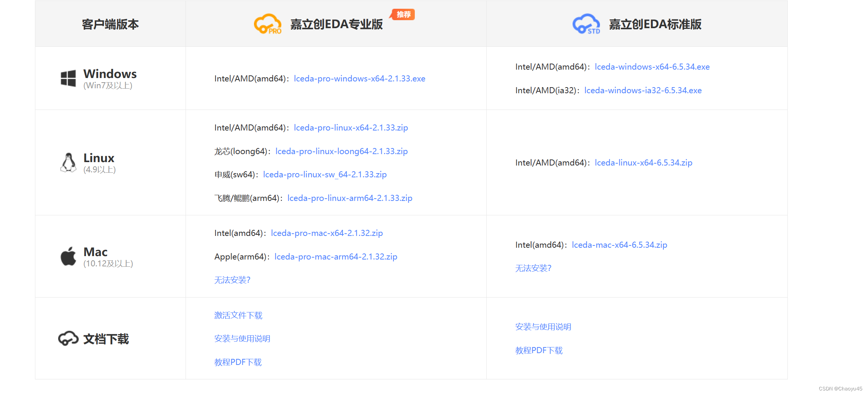Open 安装与使用说明 in standard column

click(x=543, y=327)
